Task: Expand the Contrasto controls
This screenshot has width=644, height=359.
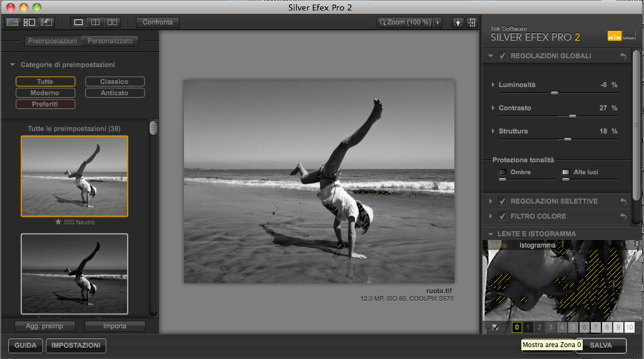Action: point(493,108)
